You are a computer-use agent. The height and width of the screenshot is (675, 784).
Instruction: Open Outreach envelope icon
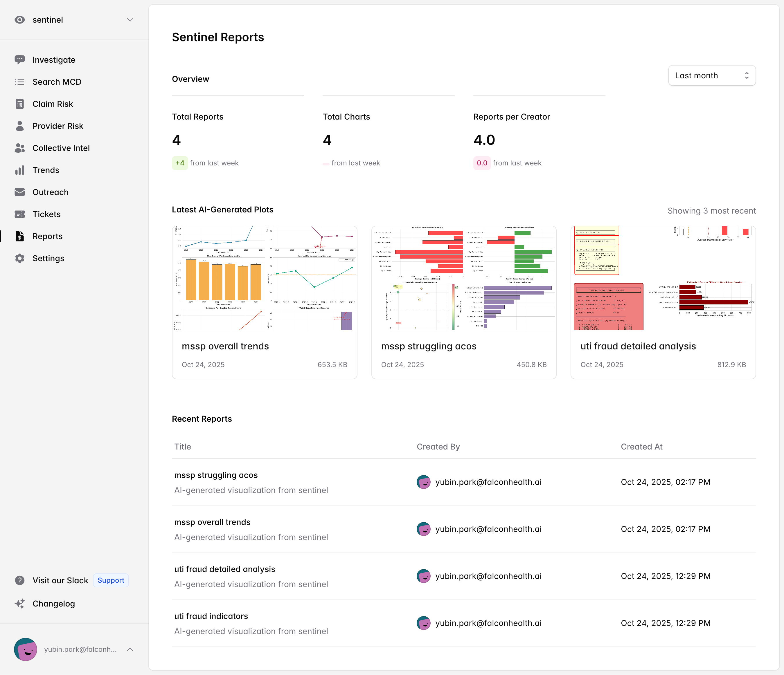(x=20, y=192)
